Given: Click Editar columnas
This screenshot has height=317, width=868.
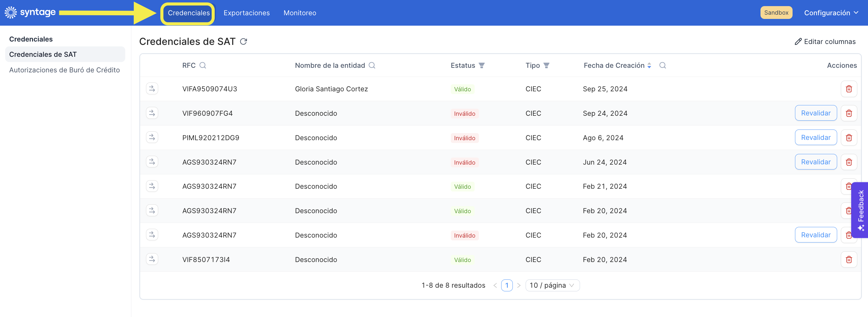Looking at the screenshot, I should 825,42.
